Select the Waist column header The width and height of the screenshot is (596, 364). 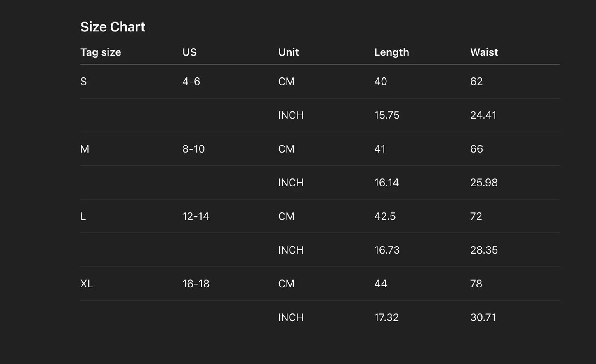pos(484,52)
